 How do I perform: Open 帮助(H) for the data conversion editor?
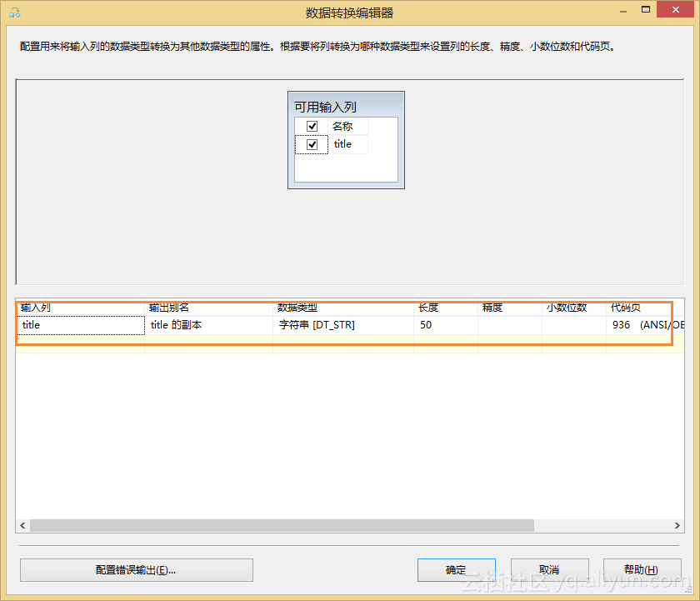point(642,569)
